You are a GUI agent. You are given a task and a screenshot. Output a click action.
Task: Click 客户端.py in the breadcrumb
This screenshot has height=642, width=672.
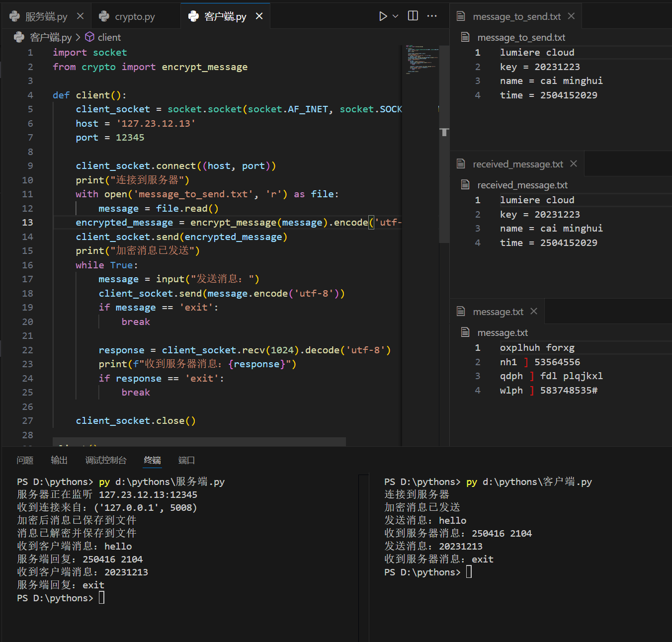click(x=51, y=37)
